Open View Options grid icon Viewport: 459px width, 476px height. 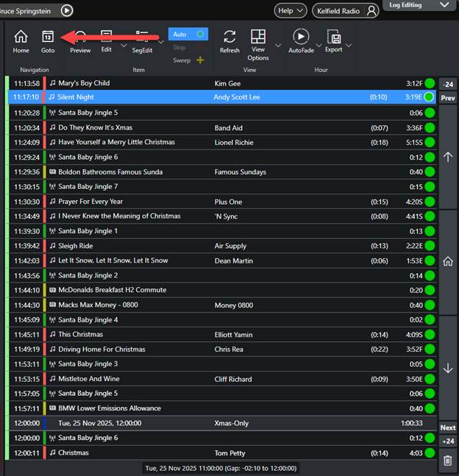[258, 38]
